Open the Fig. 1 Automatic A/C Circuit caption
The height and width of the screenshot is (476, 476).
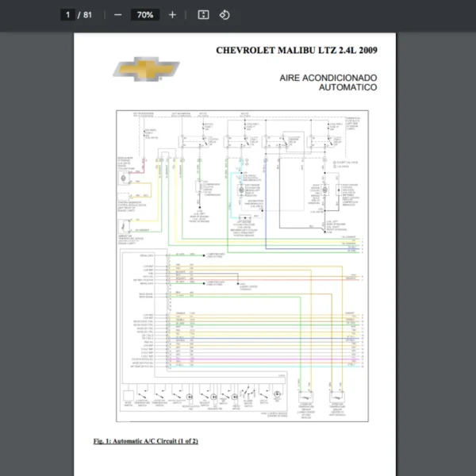click(145, 440)
